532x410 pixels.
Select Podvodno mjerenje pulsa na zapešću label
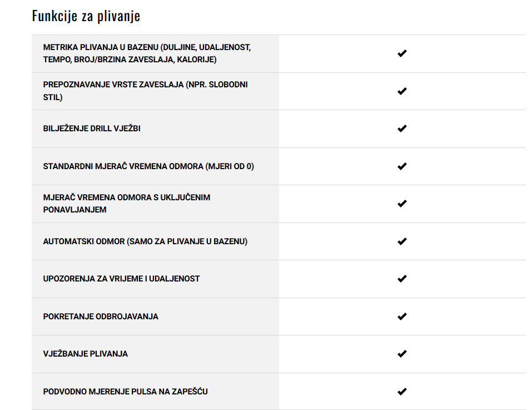(125, 391)
